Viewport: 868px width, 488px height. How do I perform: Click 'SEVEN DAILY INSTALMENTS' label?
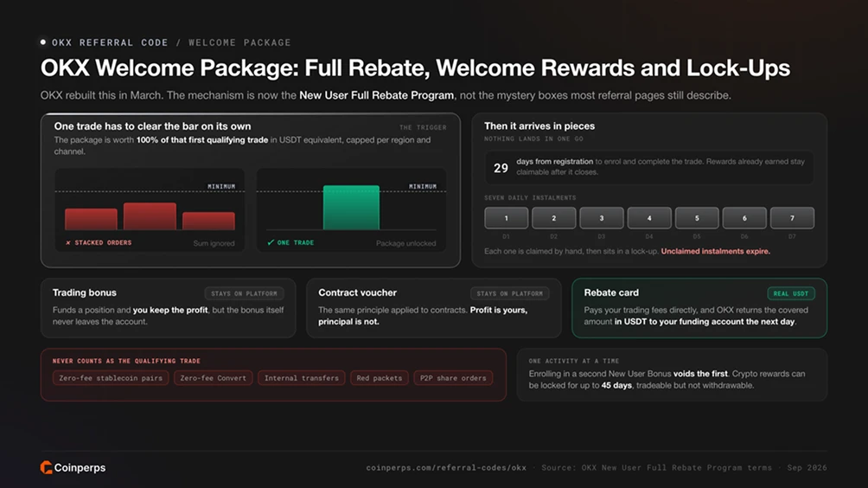click(530, 198)
